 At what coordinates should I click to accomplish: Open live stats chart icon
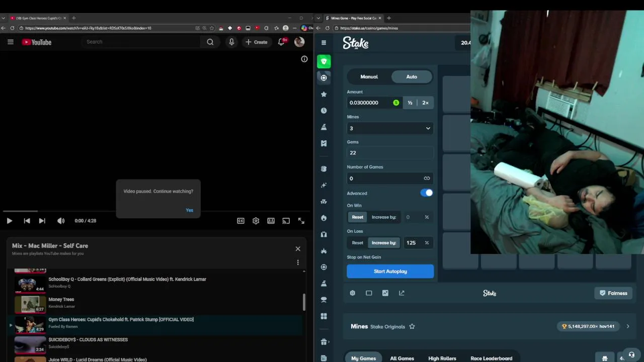pos(385,293)
